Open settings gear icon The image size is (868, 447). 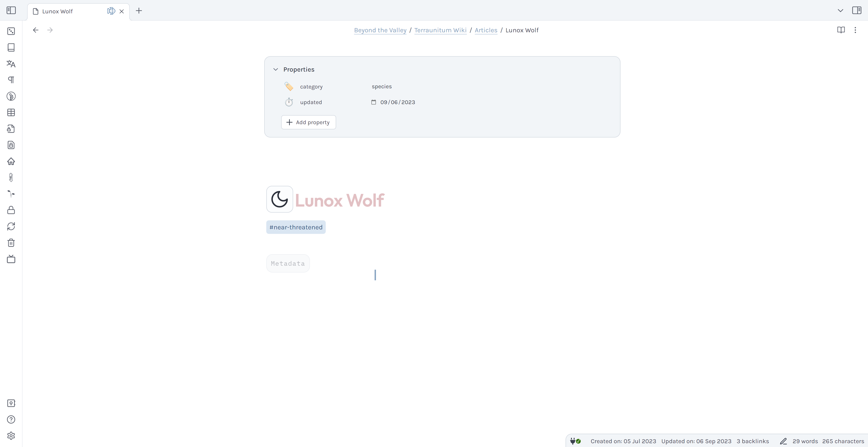pyautogui.click(x=11, y=435)
